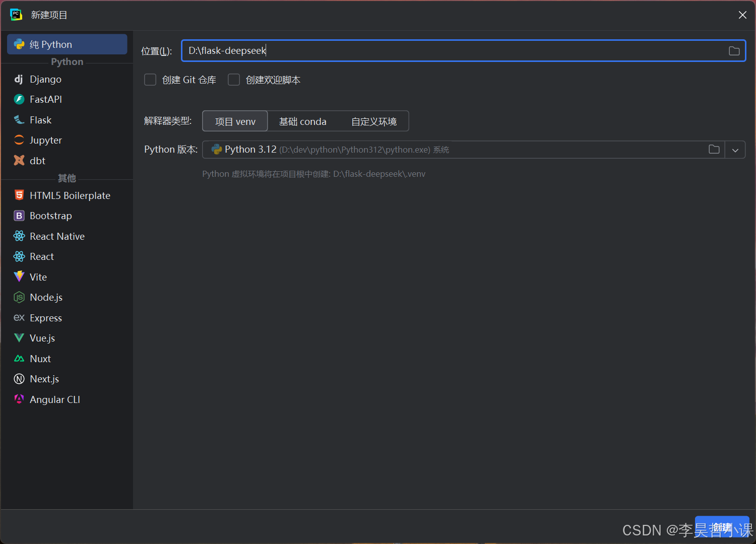Close the New Project dialog
The width and height of the screenshot is (756, 544).
pyautogui.click(x=742, y=15)
